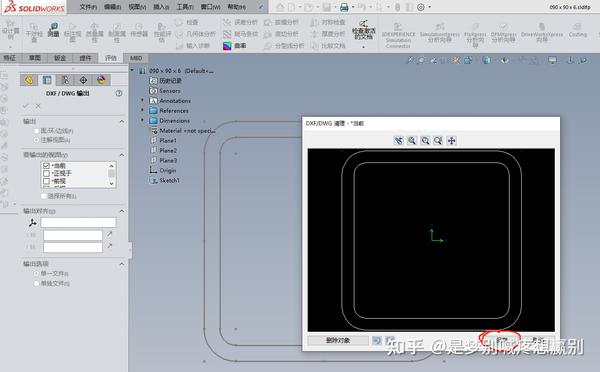Click the output alignment coordinate input field
The height and width of the screenshot is (372, 600).
[x=78, y=222]
